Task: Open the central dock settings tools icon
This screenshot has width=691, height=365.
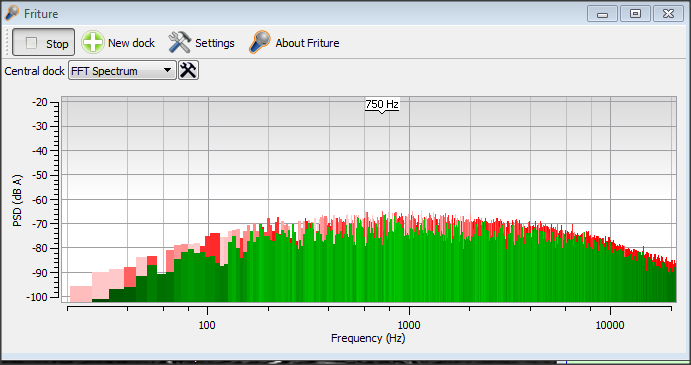Action: 189,71
